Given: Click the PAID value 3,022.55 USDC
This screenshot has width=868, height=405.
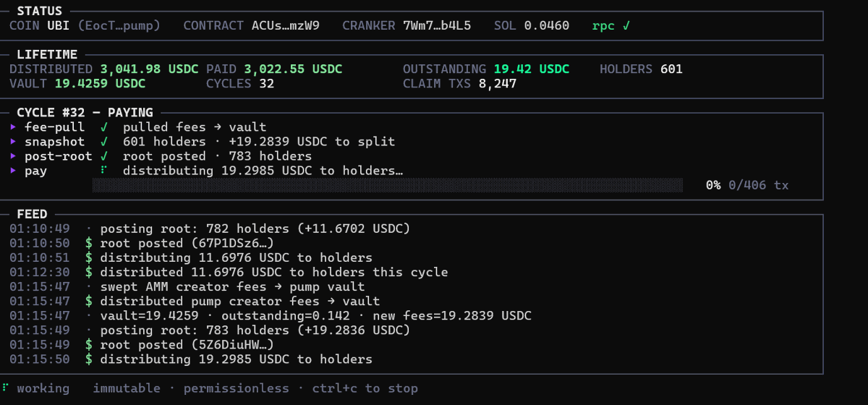Looking at the screenshot, I should 293,69.
